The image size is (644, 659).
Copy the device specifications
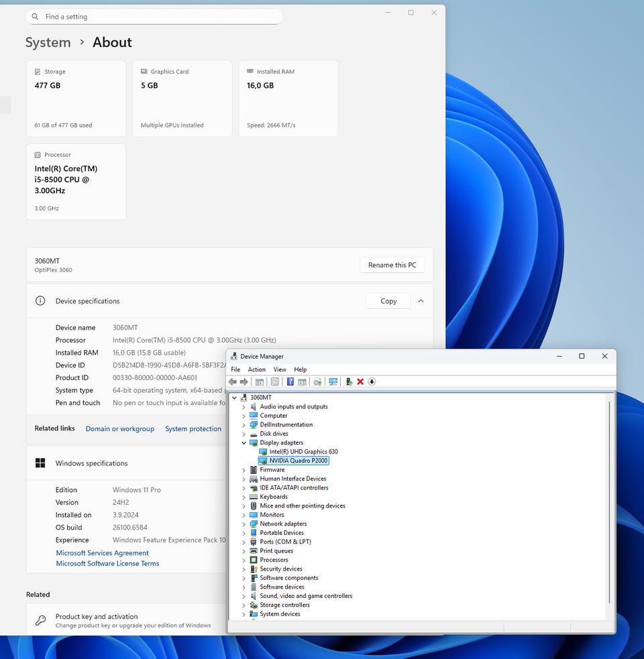click(388, 301)
